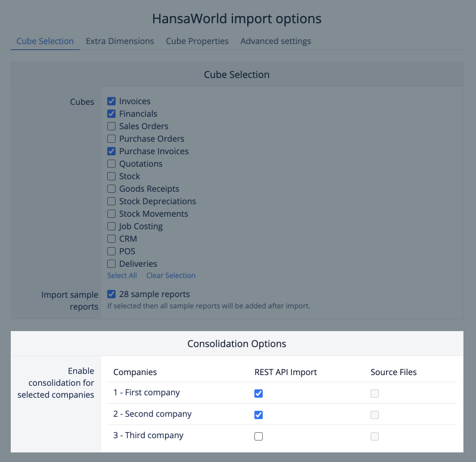Select the Goods Receipts cube
Viewport: 476px width, 462px height.
(x=111, y=189)
